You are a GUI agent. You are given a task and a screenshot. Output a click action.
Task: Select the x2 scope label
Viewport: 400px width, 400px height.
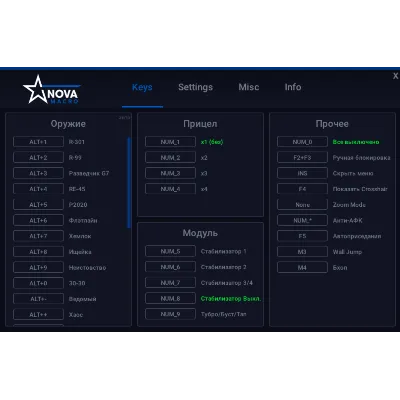(204, 157)
